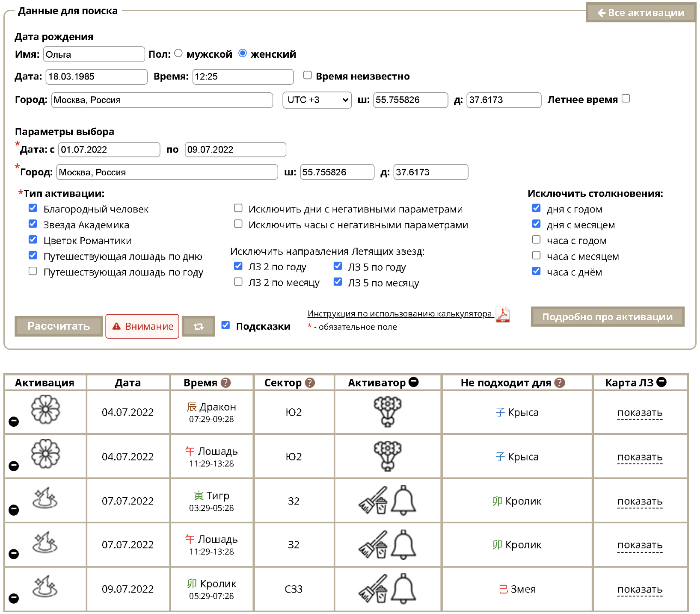
Task: Click Время field showing 12:25
Action: (243, 77)
